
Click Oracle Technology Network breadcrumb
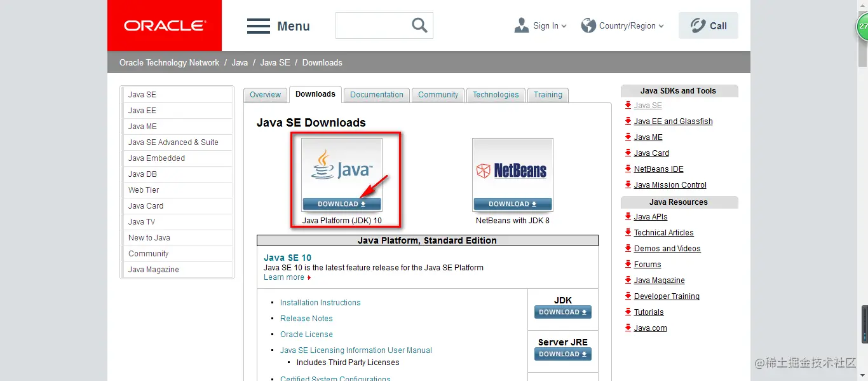pos(169,62)
